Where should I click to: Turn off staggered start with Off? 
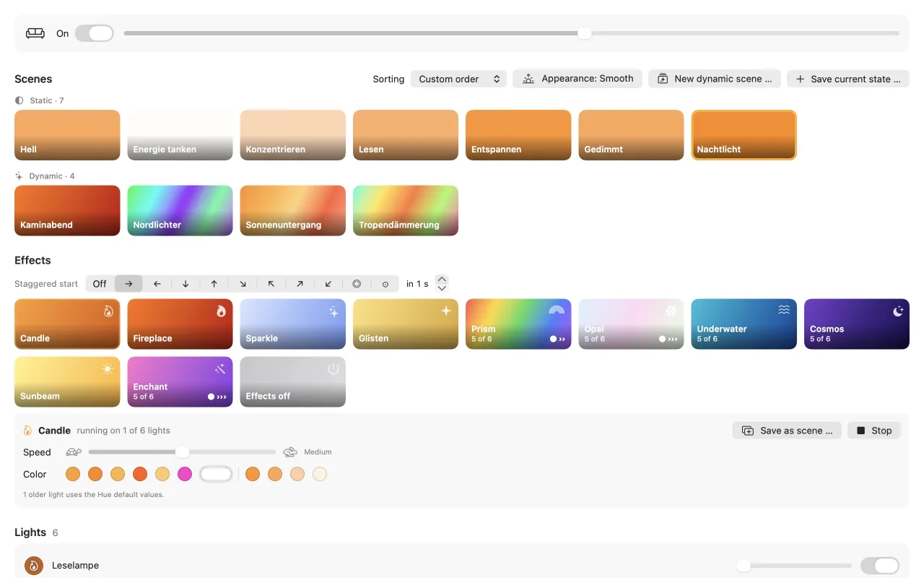click(x=100, y=284)
